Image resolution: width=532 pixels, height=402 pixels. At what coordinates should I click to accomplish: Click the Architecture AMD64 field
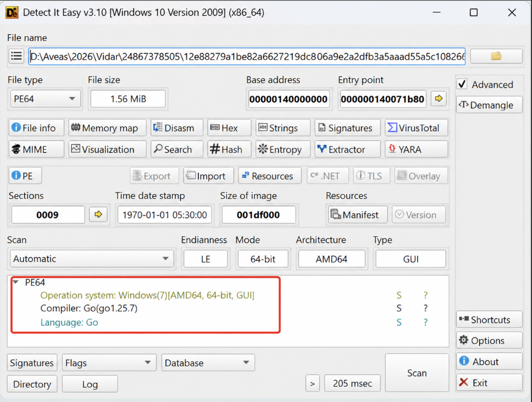point(331,259)
